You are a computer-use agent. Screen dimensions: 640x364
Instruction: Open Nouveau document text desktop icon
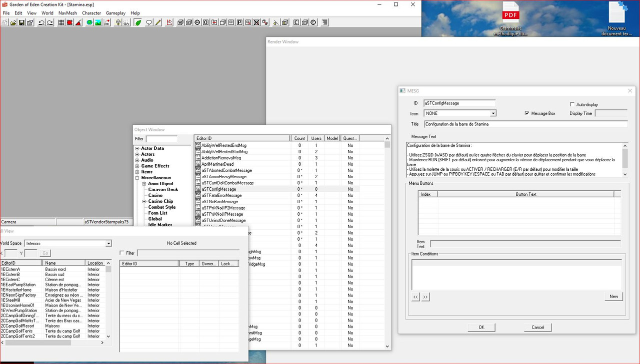pos(616,19)
